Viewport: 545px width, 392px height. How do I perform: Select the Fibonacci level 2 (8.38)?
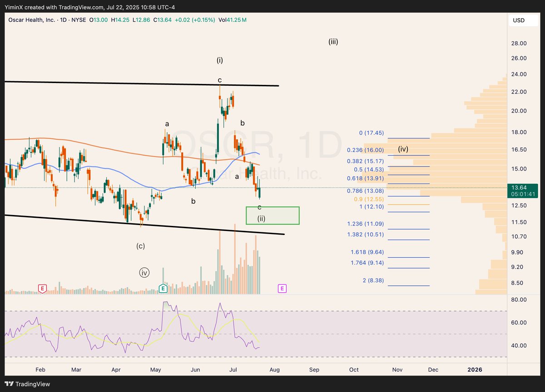373,281
